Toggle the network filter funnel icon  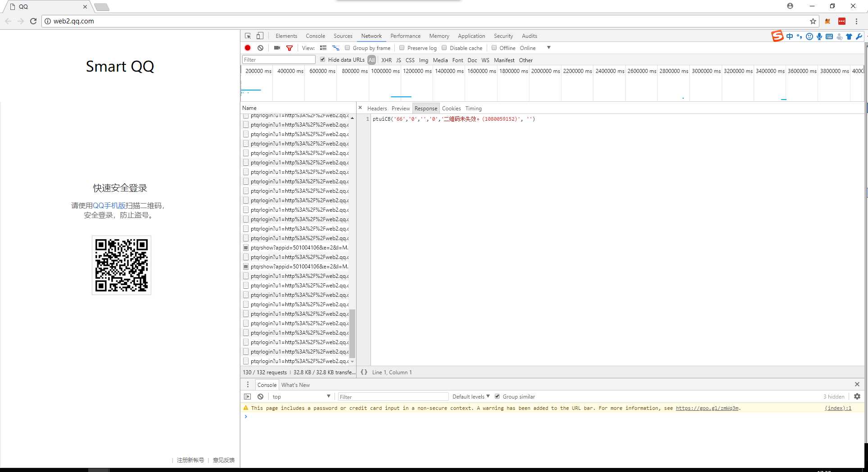[x=289, y=48]
